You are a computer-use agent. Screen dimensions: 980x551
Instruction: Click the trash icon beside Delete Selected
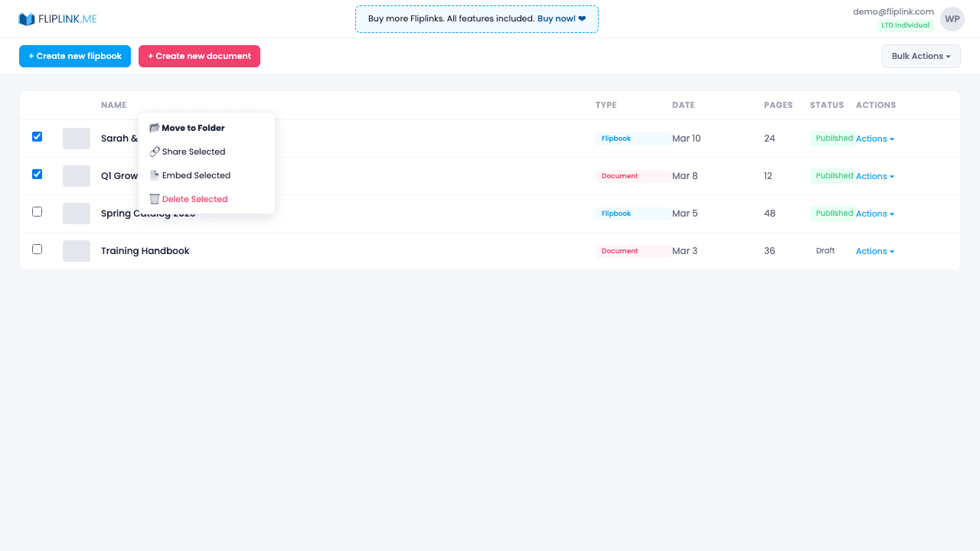coord(153,199)
